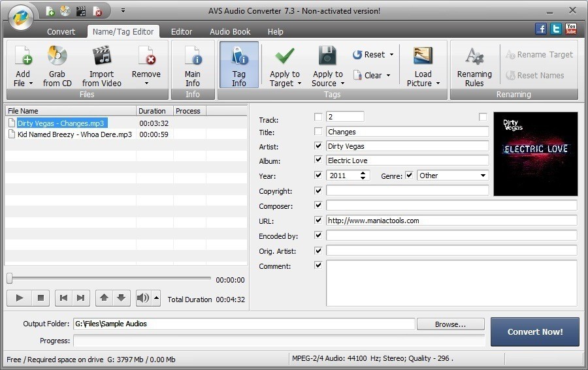Click the quick-access Grab from CD icon
The image size is (588, 370).
[x=65, y=11]
